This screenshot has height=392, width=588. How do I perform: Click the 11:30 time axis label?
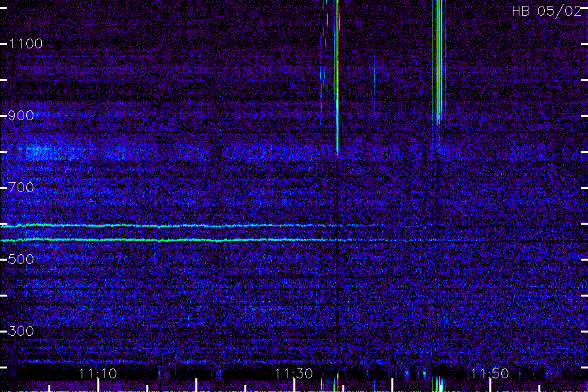point(293,374)
